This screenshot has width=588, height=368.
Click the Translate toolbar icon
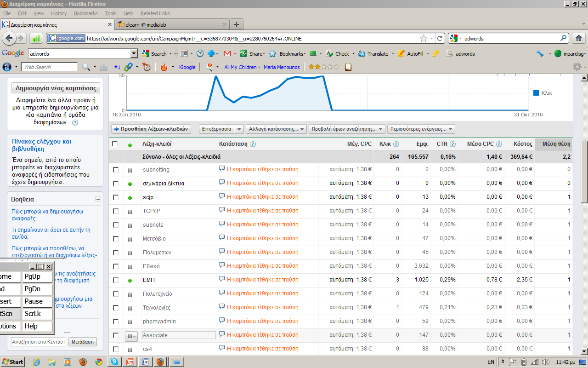click(361, 53)
